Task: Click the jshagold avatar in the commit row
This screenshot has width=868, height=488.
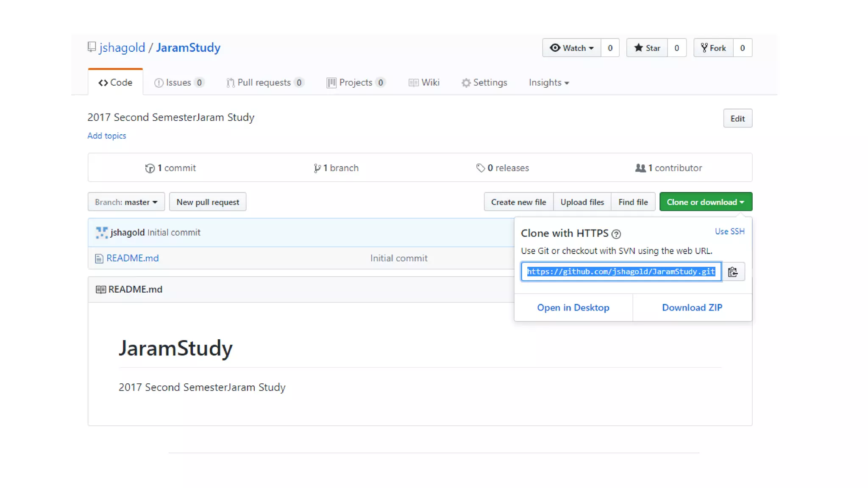Action: 102,233
